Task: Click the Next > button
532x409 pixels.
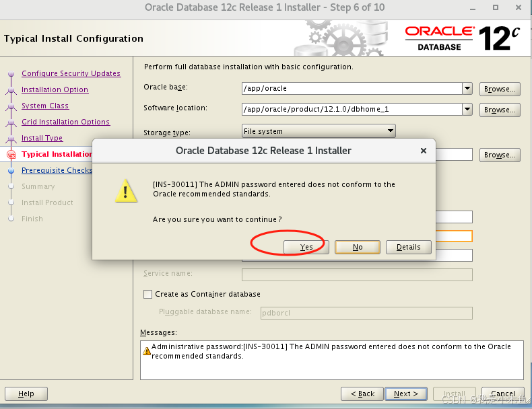Action: coord(406,394)
